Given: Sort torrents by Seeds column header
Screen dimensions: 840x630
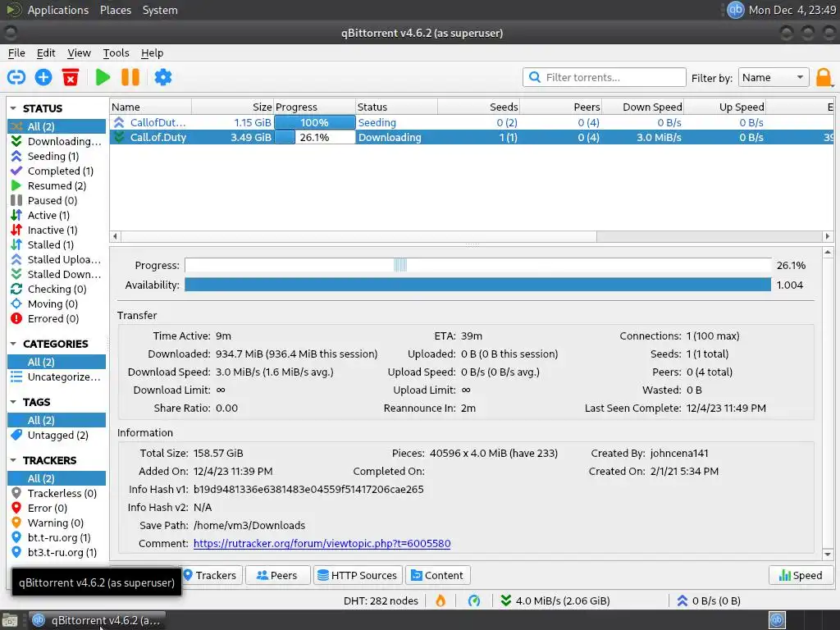Looking at the screenshot, I should tap(478, 107).
